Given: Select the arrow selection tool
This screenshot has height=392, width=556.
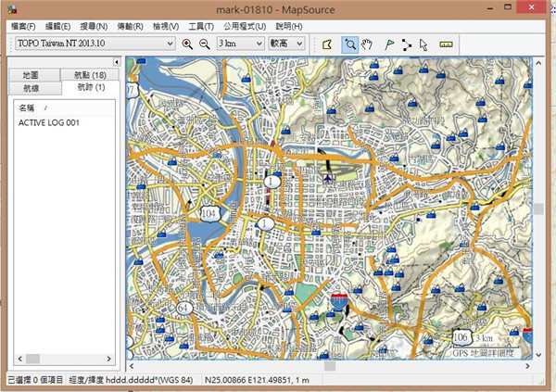Looking at the screenshot, I should point(423,44).
